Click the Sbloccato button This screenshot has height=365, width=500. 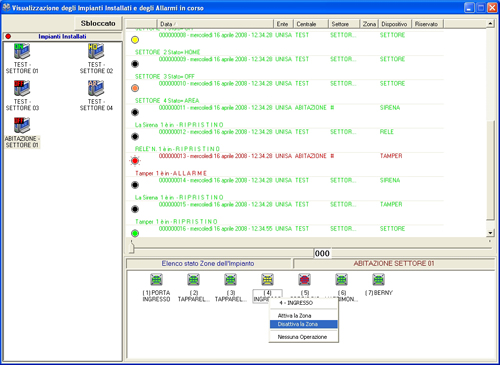98,23
